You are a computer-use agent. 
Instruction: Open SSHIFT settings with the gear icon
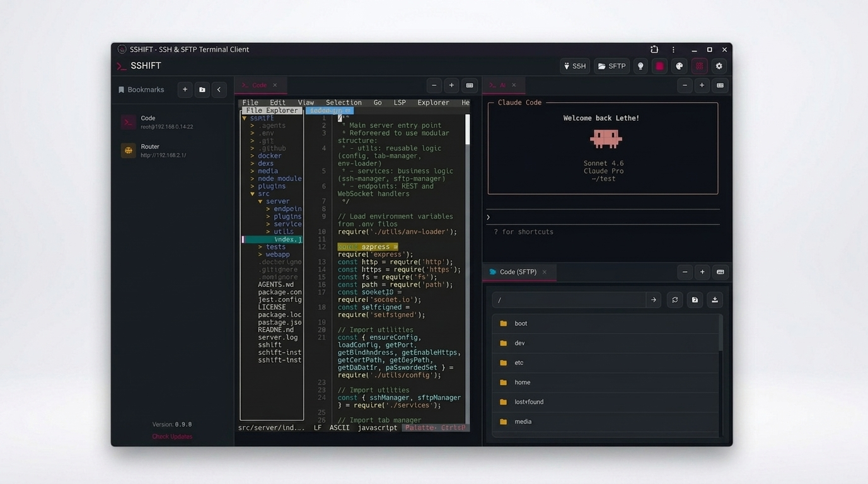(x=719, y=66)
